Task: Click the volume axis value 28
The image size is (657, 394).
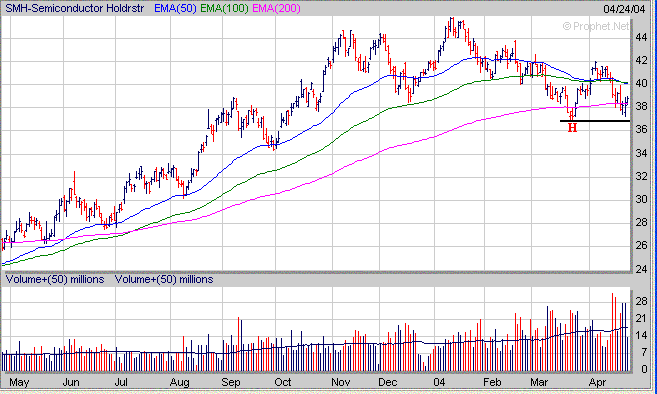Action: tap(641, 301)
